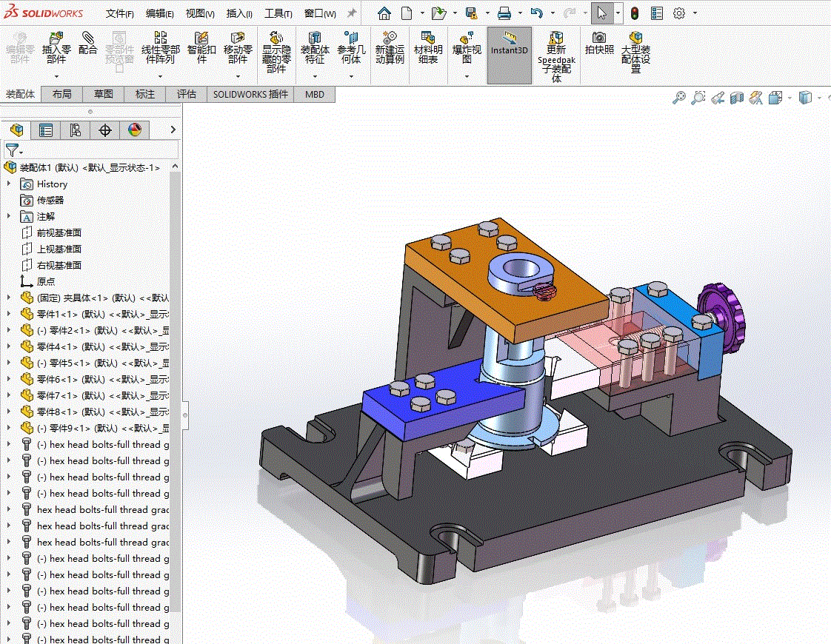Open dropdown arrow next to Save icon
Image resolution: width=831 pixels, height=644 pixels.
click(x=487, y=13)
